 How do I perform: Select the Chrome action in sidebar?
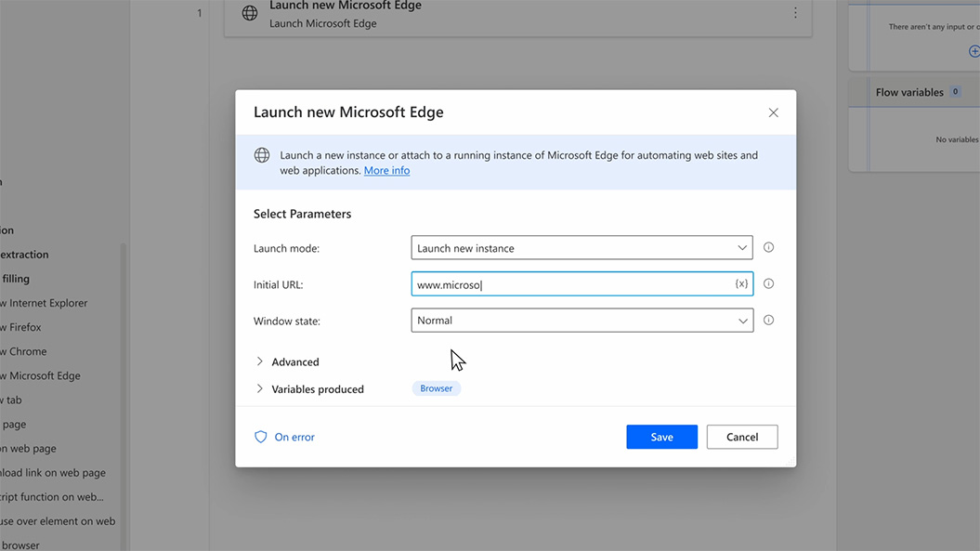coord(23,351)
